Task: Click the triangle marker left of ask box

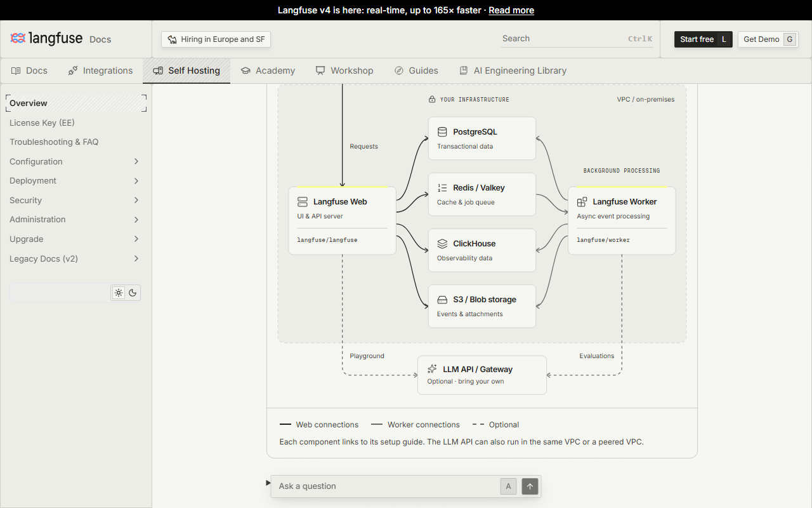Action: coord(268,483)
